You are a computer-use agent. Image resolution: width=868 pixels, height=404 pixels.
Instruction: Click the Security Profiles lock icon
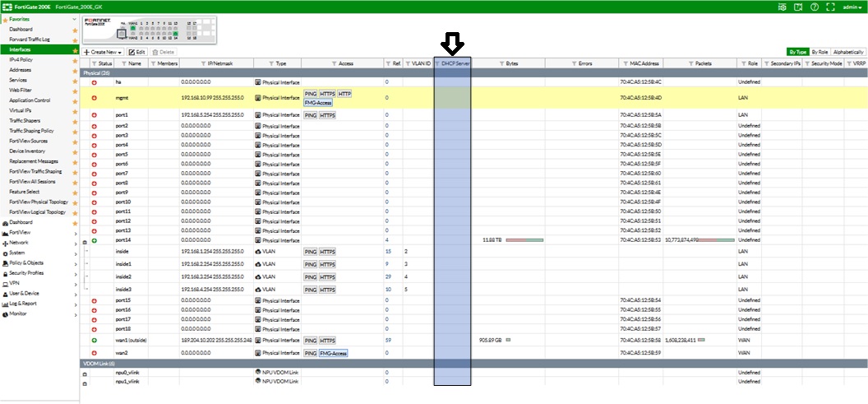tap(5, 273)
